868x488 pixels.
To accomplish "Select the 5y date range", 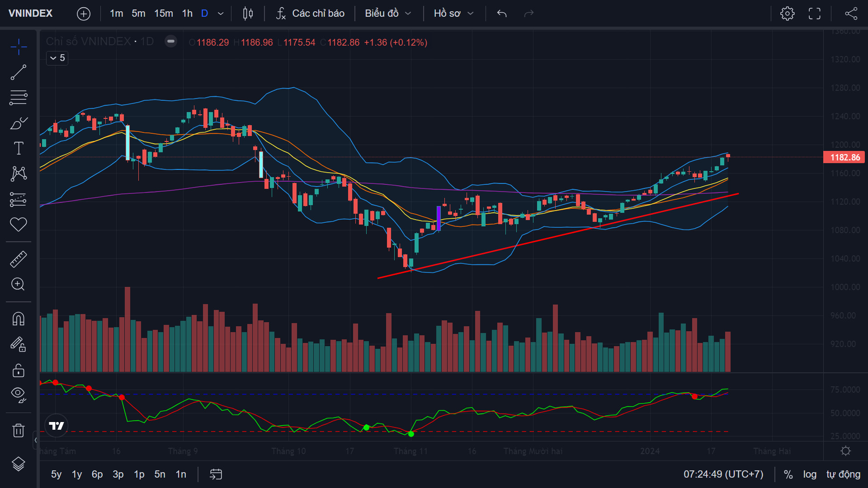I will [56, 474].
